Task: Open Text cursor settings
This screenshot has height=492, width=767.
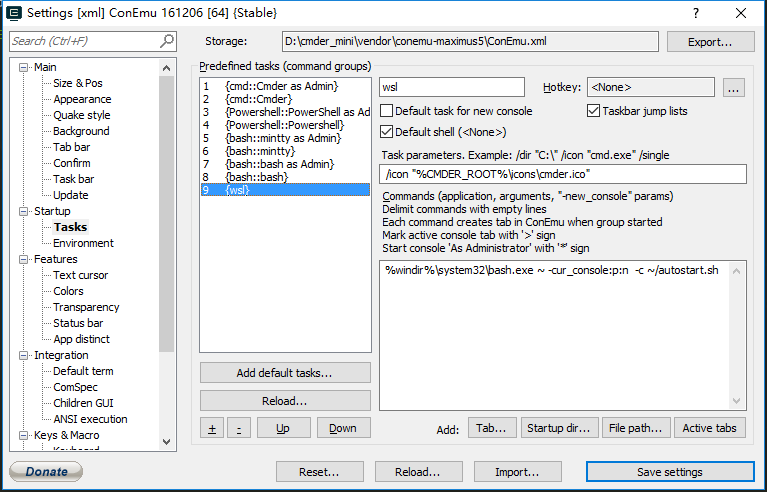Action: click(x=81, y=275)
